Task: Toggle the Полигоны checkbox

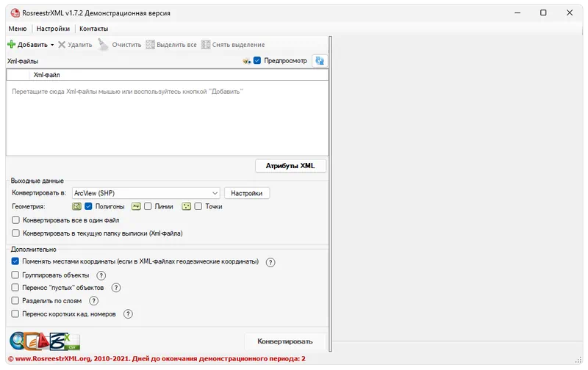Action: [x=88, y=206]
